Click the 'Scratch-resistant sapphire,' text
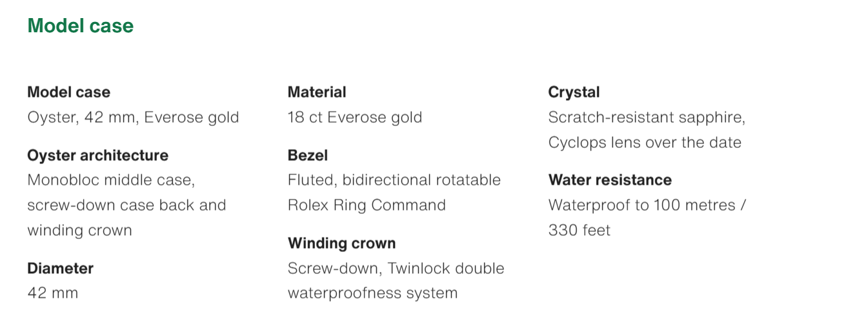 click(x=647, y=118)
